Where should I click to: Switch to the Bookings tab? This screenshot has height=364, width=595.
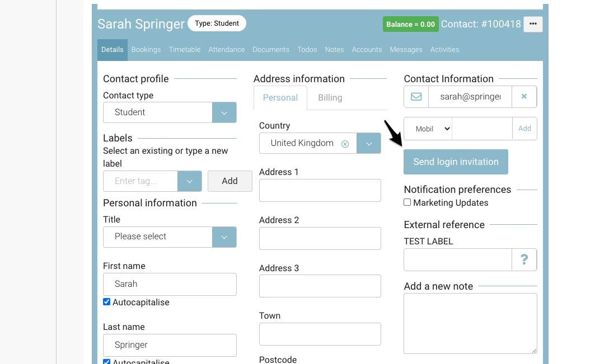click(146, 50)
